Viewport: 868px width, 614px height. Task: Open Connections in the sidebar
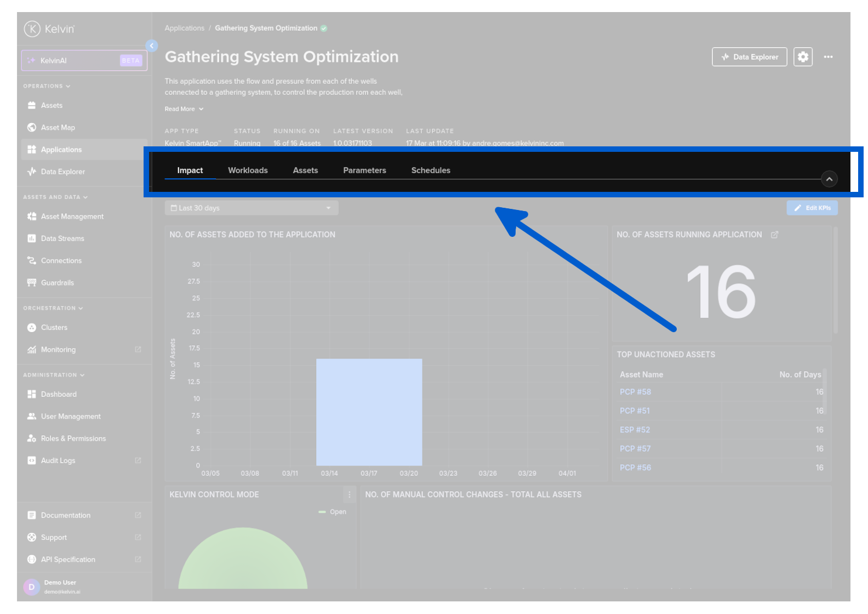[x=61, y=261]
